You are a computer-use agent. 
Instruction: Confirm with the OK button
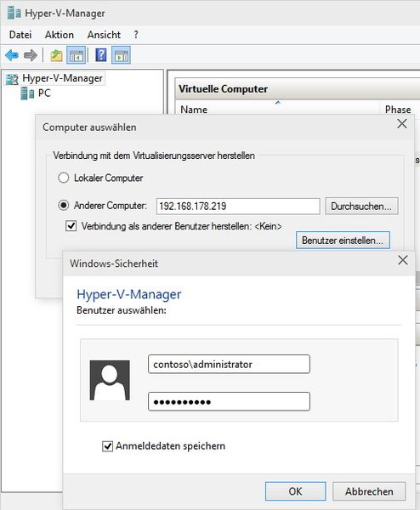pos(295,491)
